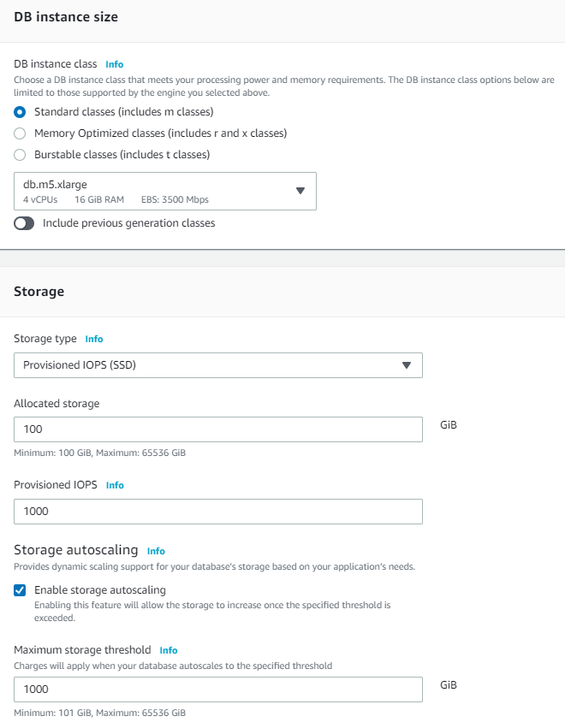Expand the Provisioned IOPS (SSD) storage type dropdown
Screen dimensions: 565x728
218,365
